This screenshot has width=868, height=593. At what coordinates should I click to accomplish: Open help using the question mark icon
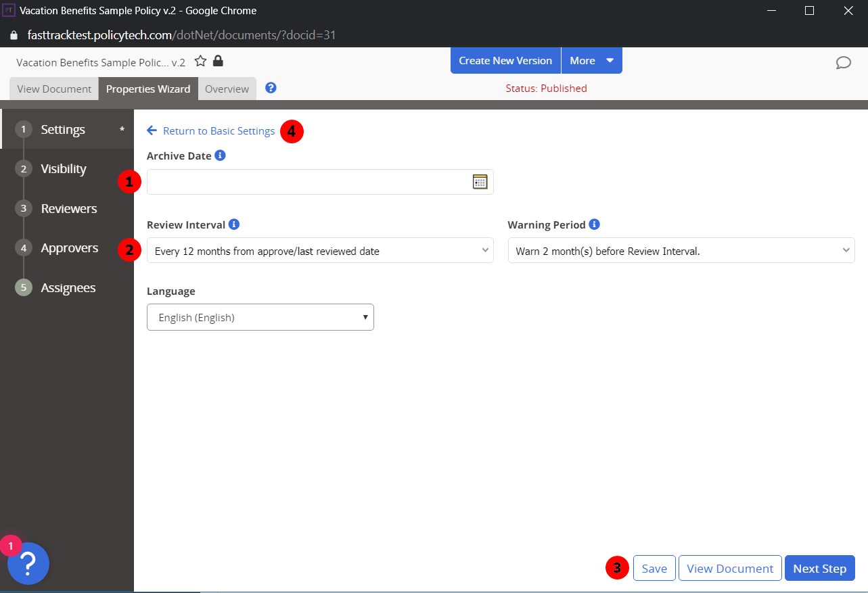271,87
